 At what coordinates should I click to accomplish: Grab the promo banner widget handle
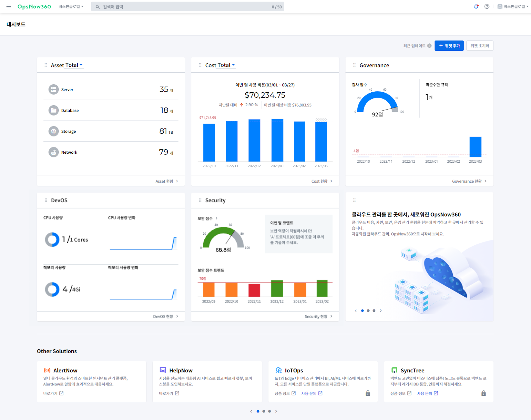[x=354, y=200]
